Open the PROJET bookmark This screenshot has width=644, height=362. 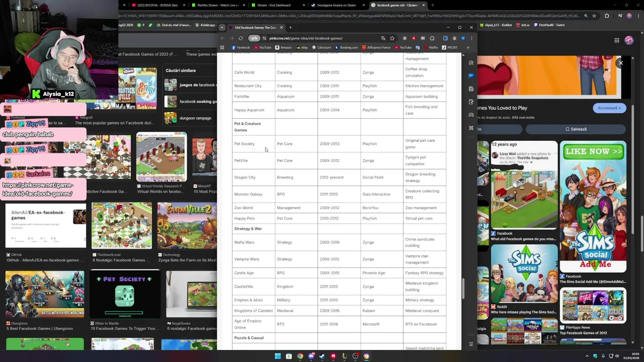pos(450,48)
